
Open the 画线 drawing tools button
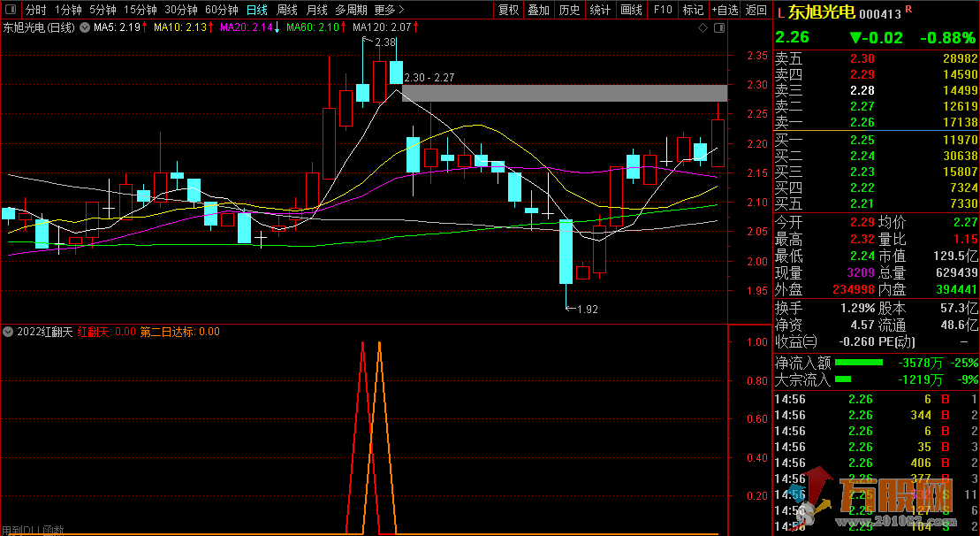(x=631, y=10)
